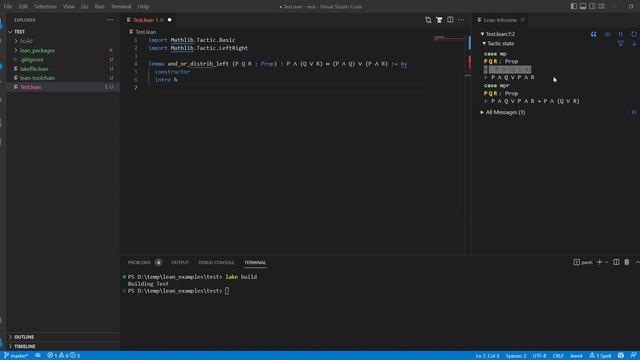Viewport: 640px width, 360px height.
Task: Click the master git branch indicator
Action: coord(16,356)
